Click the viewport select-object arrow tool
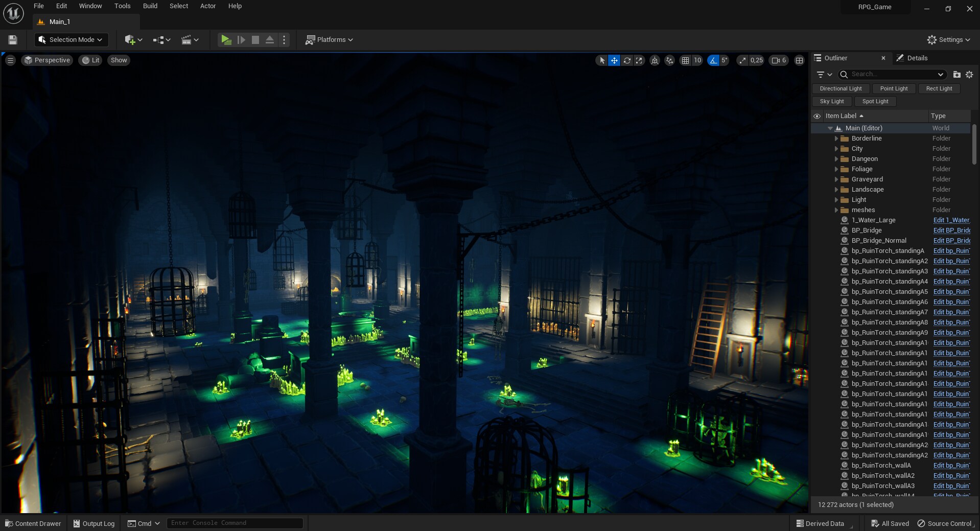980x531 pixels. [x=602, y=60]
